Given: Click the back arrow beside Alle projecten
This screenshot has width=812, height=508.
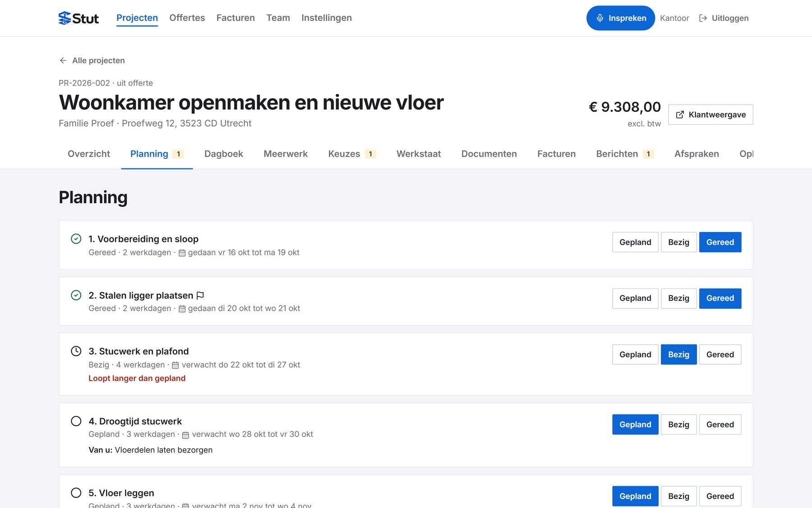Looking at the screenshot, I should 63,61.
